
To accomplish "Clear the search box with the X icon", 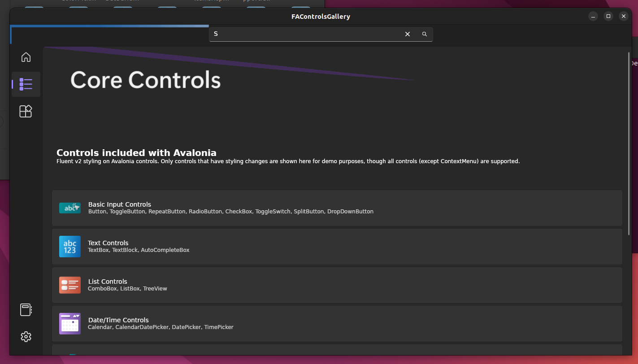I will pyautogui.click(x=407, y=34).
